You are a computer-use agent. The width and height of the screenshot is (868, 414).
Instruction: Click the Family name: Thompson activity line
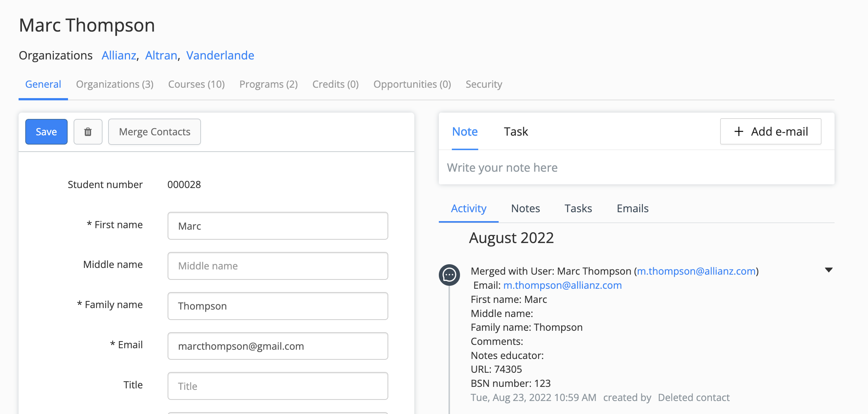pyautogui.click(x=527, y=327)
